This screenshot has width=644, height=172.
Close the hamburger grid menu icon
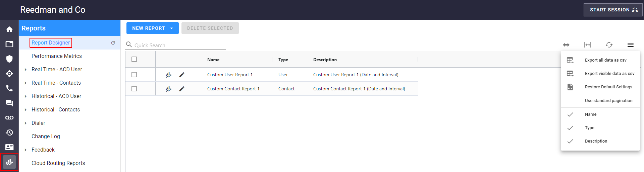(x=631, y=45)
